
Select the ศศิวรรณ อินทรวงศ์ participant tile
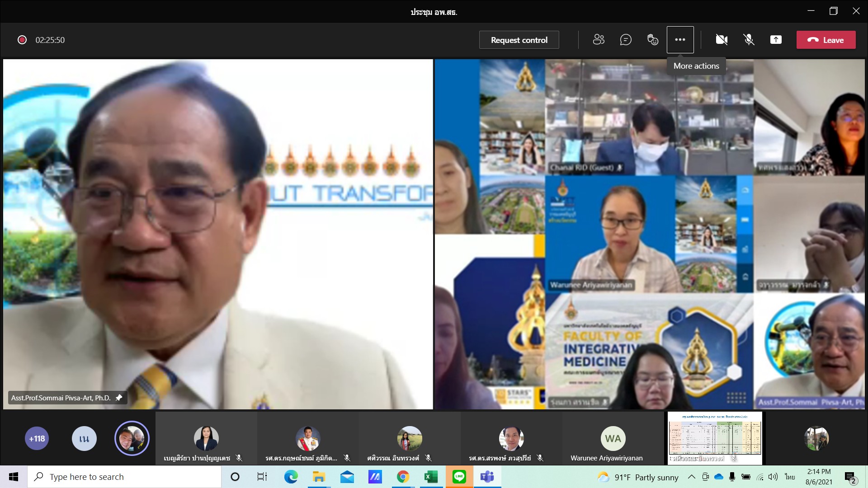pos(410,438)
